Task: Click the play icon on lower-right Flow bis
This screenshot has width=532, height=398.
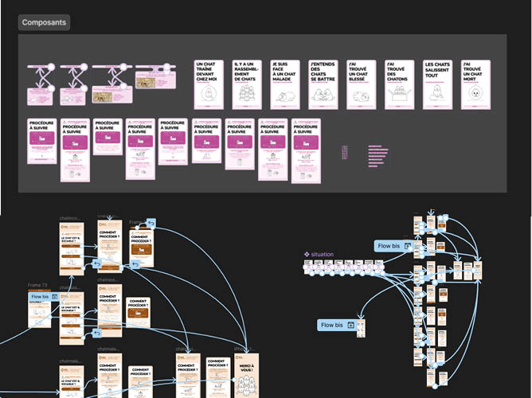Action: pyautogui.click(x=350, y=326)
